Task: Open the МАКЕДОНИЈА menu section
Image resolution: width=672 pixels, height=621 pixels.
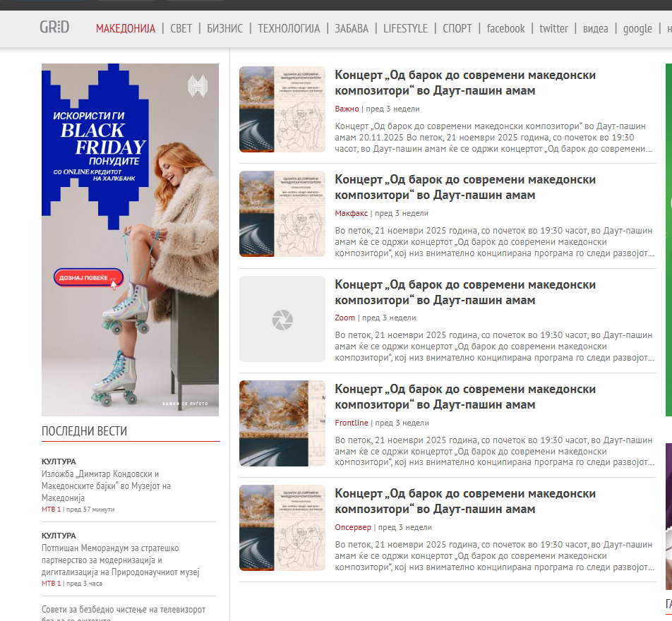Action: tap(125, 28)
